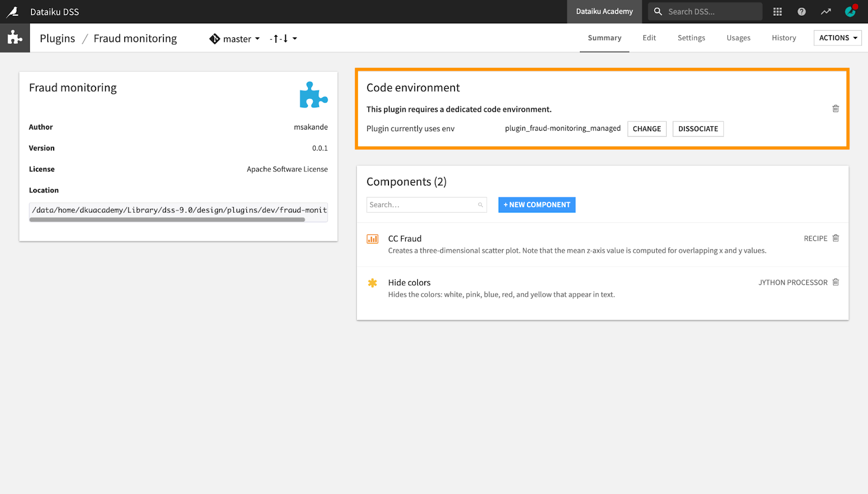Open the History tab
The height and width of the screenshot is (494, 868).
[x=784, y=38]
